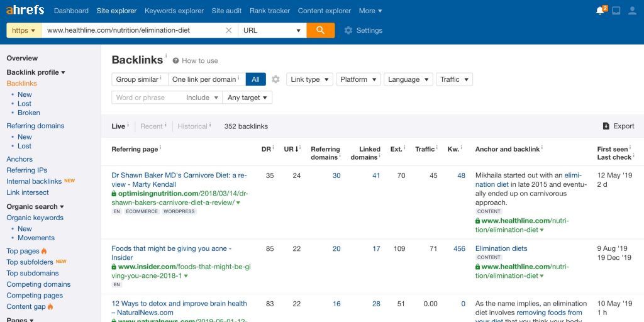
Task: Click the Elimination diets anchor link
Action: [501, 248]
